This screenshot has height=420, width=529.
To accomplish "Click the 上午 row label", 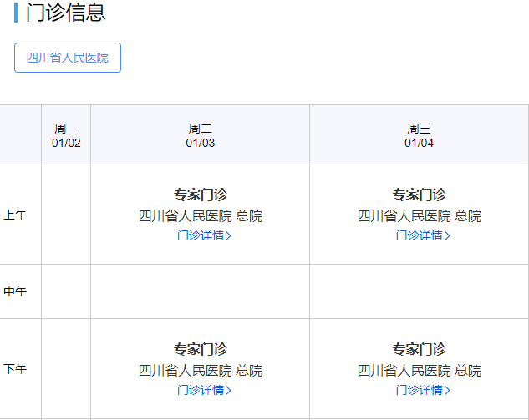I will click(x=15, y=215).
